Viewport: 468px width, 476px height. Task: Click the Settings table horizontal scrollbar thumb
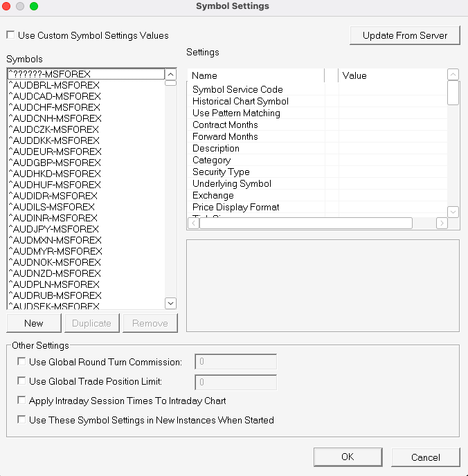point(305,223)
